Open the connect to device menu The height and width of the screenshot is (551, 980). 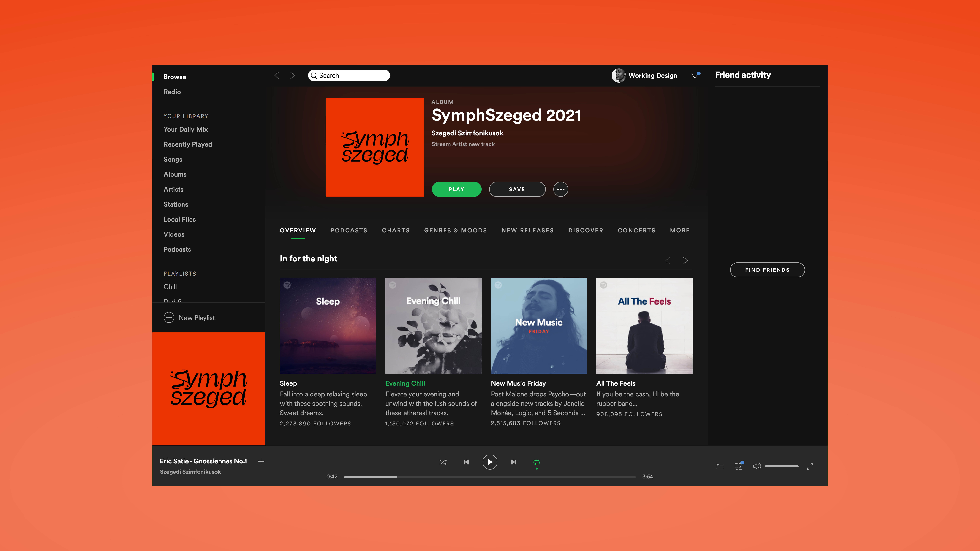738,466
